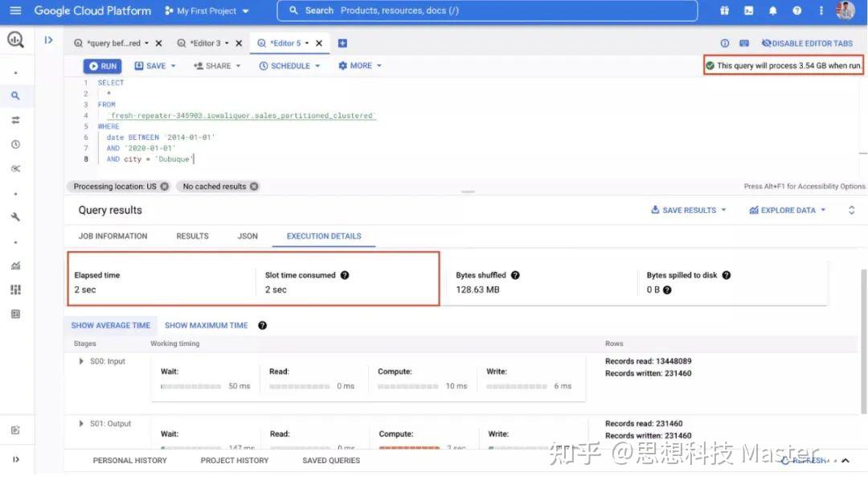Toggle expand of query results panel
The width and height of the screenshot is (868, 489).
click(x=851, y=211)
